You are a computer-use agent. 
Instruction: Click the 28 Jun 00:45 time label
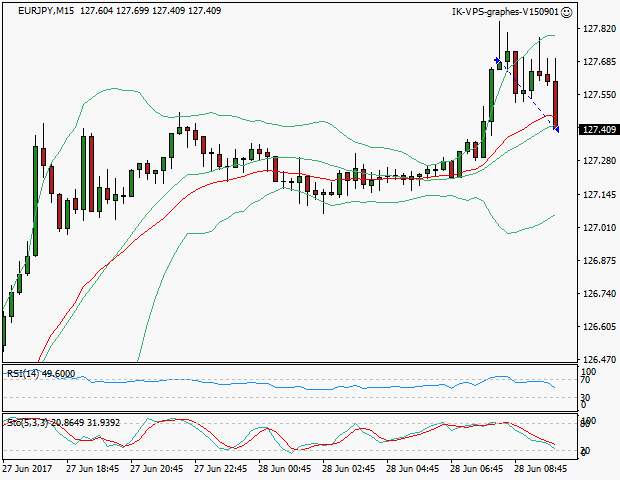click(286, 468)
